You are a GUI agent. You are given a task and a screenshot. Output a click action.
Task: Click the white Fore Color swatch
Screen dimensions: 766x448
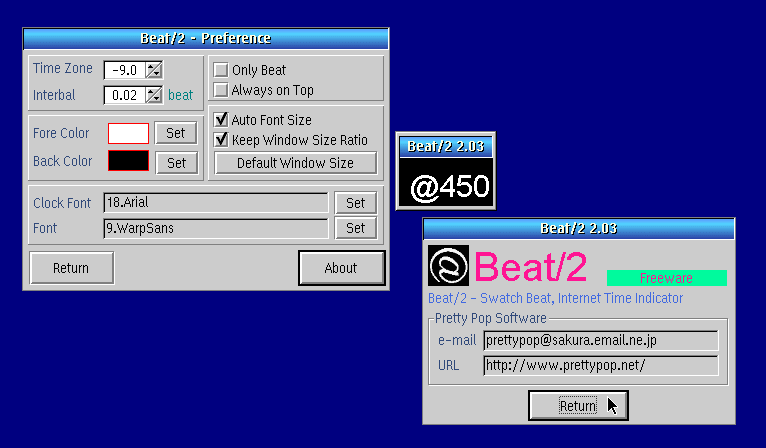click(128, 133)
